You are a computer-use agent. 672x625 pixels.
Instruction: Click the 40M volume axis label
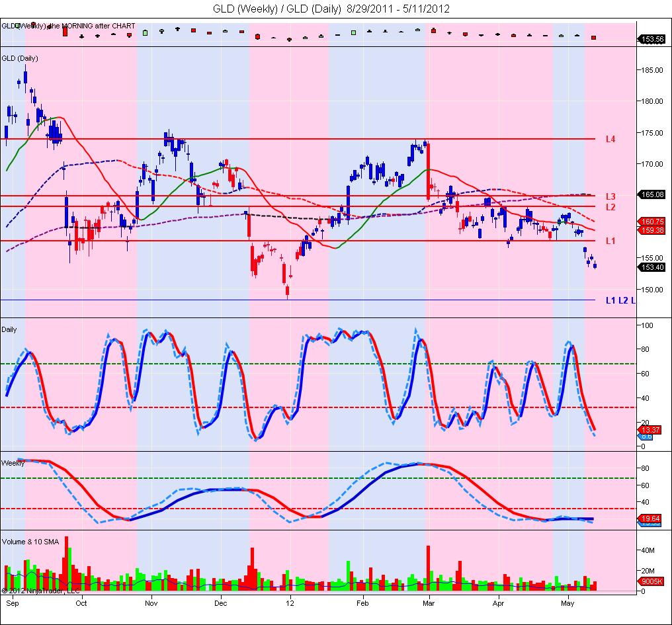[648, 550]
